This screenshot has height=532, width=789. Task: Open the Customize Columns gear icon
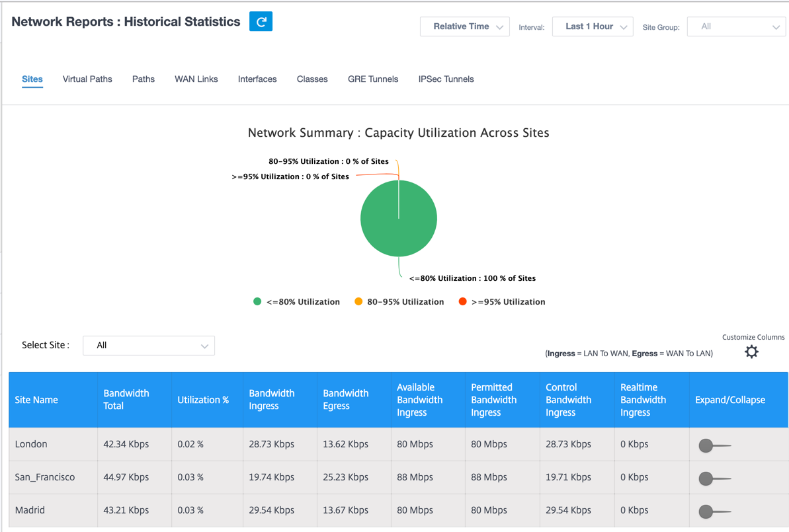pos(751,352)
